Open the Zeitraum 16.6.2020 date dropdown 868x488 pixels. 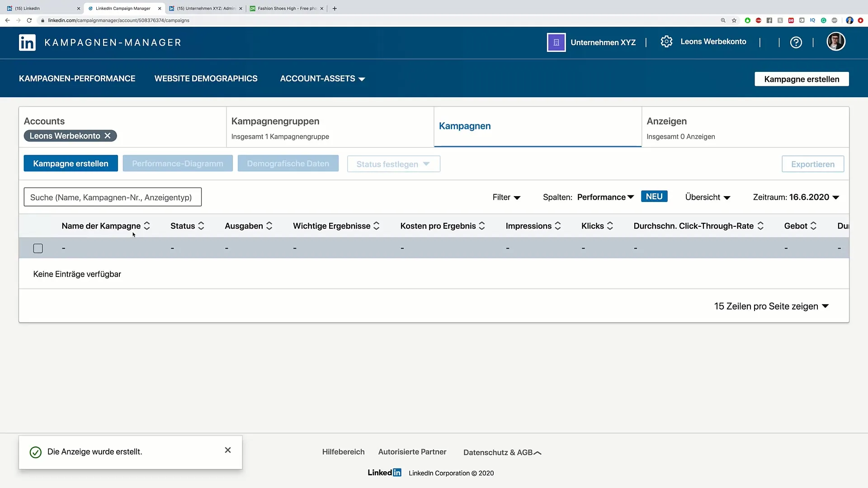[x=796, y=197]
